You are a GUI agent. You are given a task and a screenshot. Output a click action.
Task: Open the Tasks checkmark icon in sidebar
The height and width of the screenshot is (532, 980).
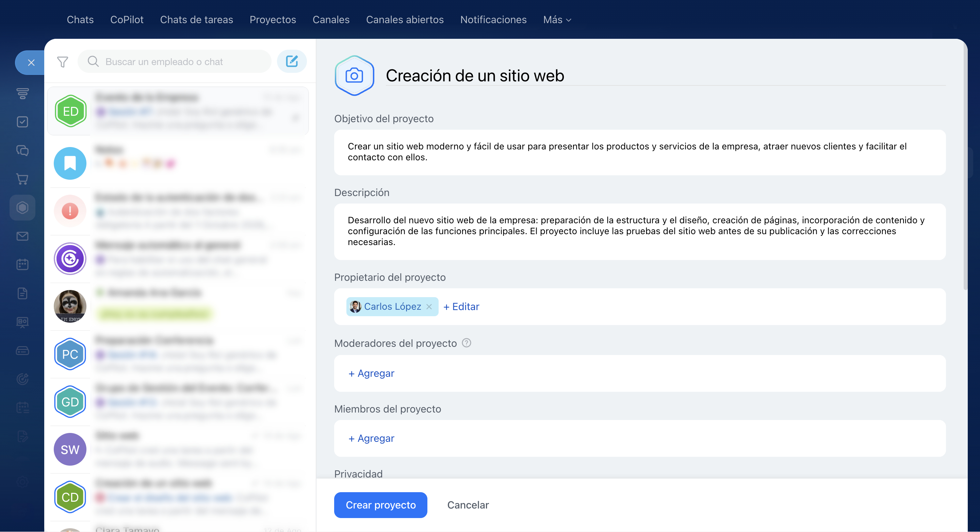tap(22, 122)
